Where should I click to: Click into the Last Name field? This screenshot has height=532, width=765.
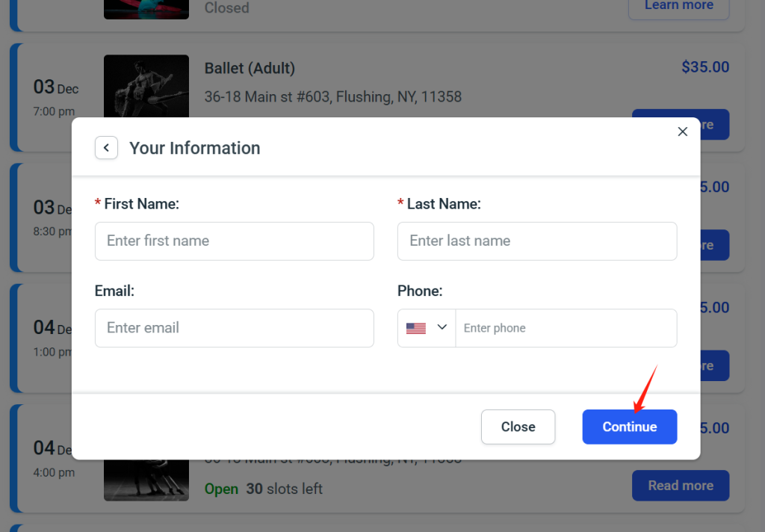pos(536,241)
